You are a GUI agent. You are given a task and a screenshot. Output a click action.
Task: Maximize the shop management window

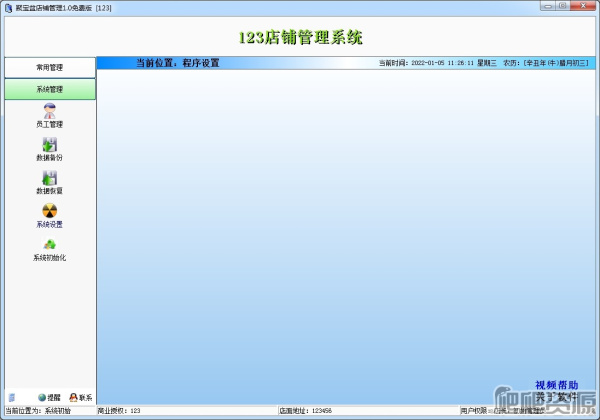point(562,6)
